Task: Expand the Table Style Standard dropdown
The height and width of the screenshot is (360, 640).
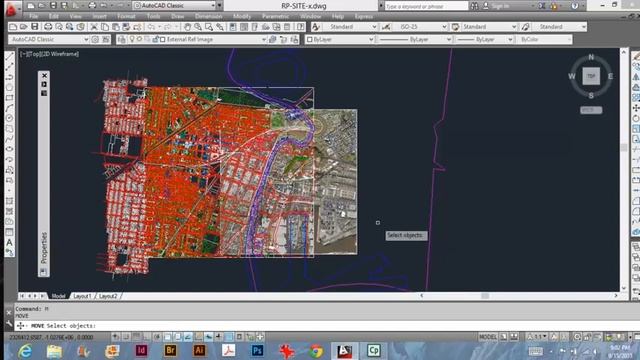Action: [x=514, y=27]
